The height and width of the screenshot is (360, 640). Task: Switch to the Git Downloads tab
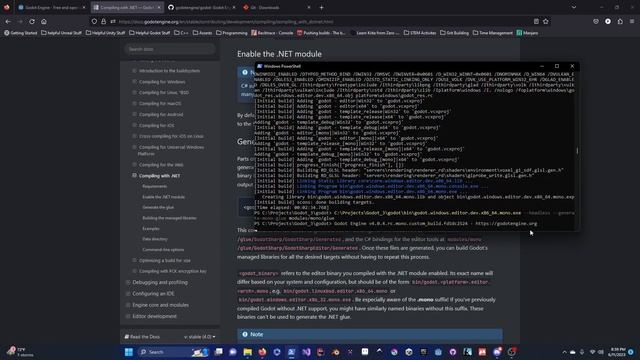point(277,7)
